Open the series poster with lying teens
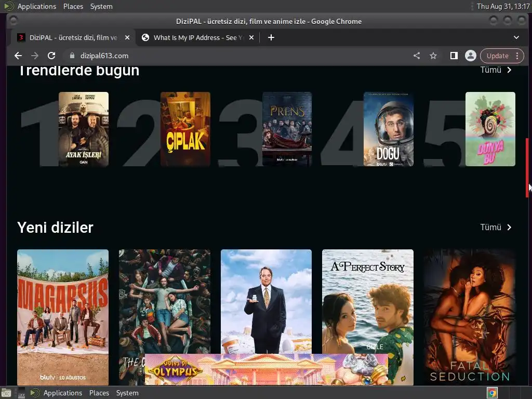Screen dimensions: 532x399 click(x=165, y=302)
